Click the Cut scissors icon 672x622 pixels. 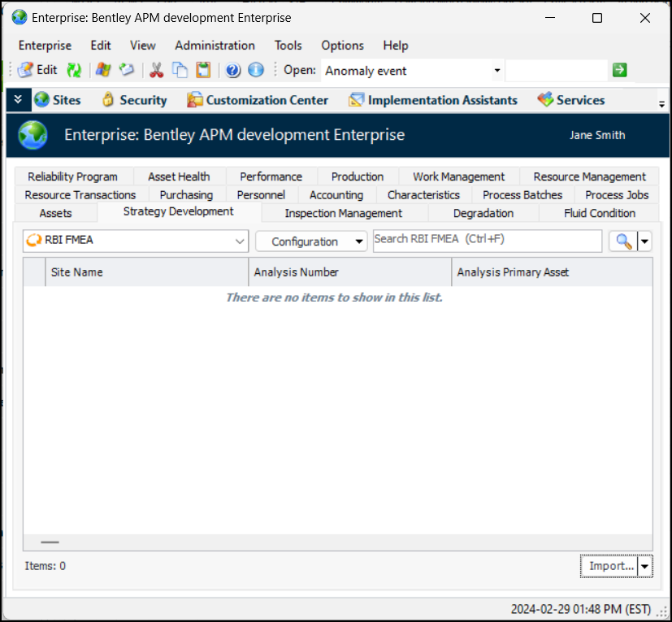(x=157, y=70)
